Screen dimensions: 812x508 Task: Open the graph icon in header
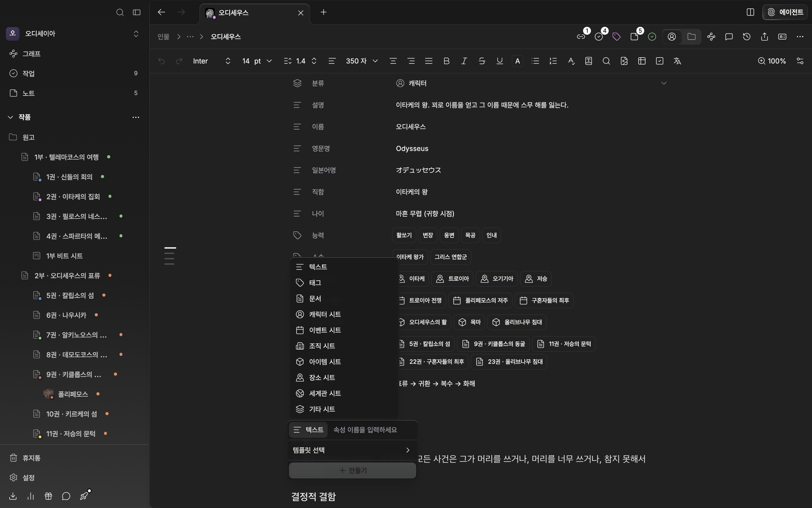711,37
